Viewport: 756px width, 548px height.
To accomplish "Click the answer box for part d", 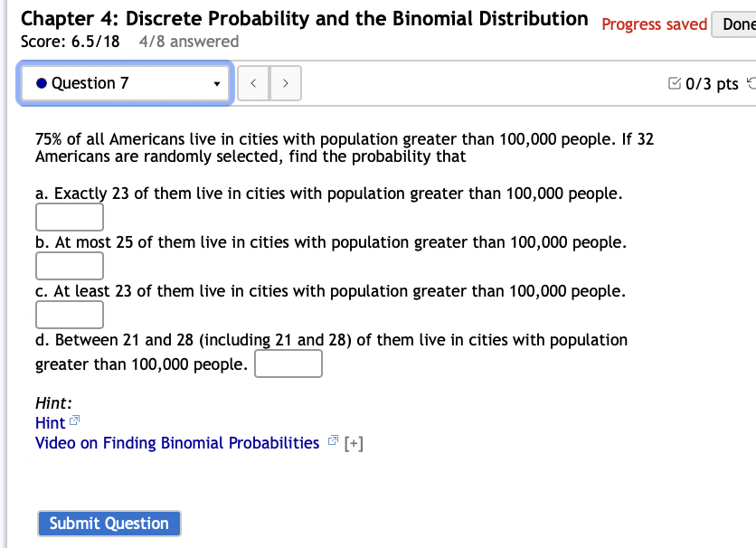I will 288,363.
